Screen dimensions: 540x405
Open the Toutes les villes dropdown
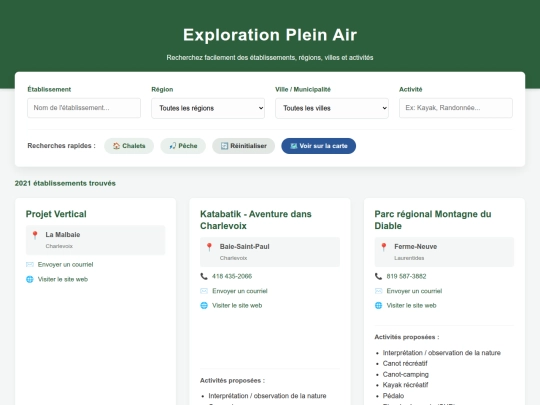tap(332, 108)
